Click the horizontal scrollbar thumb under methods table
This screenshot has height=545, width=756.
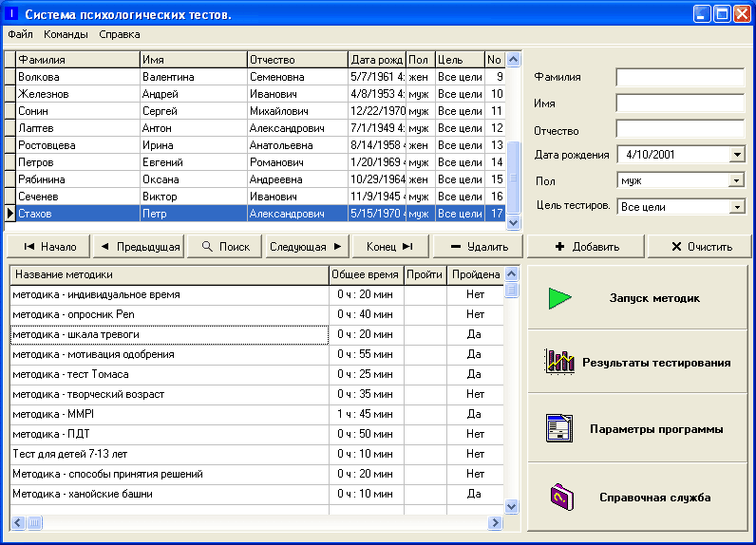tap(35, 522)
